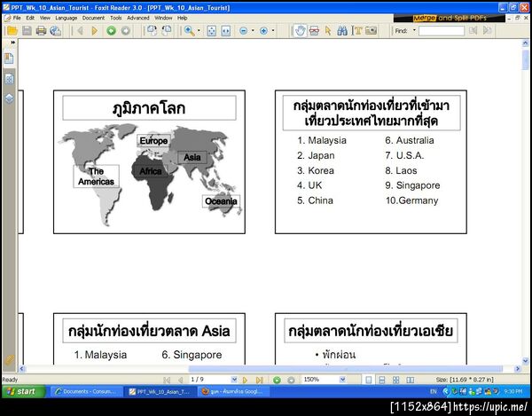The image size is (532, 416).
Task: Click the Fit Page icon
Action: pos(211,31)
